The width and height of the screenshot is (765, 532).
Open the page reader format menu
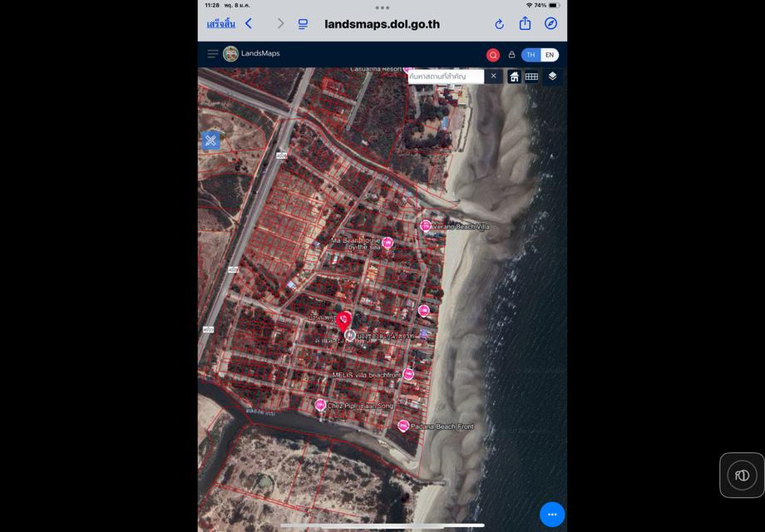(303, 24)
